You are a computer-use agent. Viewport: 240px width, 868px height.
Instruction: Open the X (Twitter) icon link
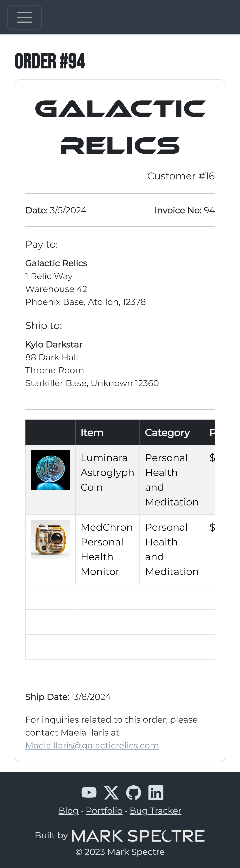[x=111, y=793]
